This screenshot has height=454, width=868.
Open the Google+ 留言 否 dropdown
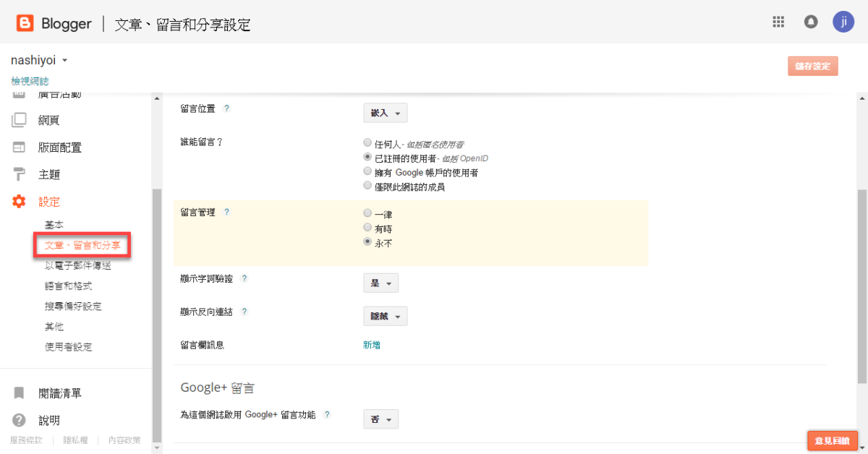[x=380, y=419]
